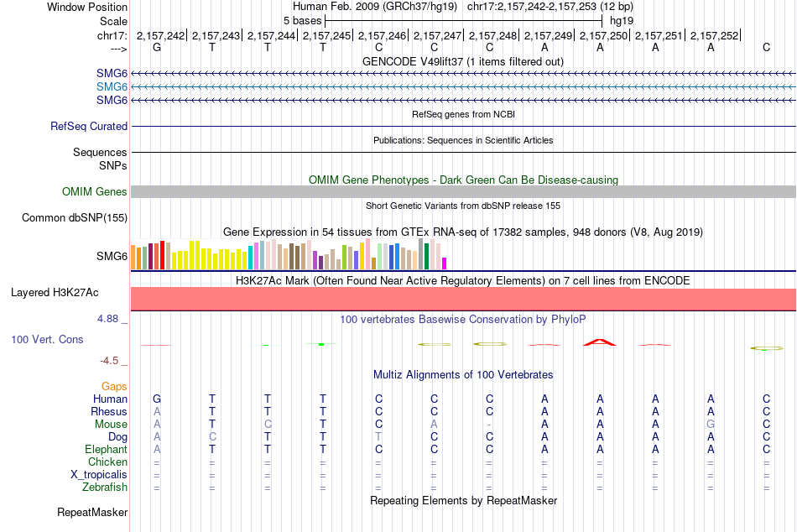Viewport: 797px width, 532px height.
Task: Click the hg19 label after the scale bar
Action: point(622,21)
